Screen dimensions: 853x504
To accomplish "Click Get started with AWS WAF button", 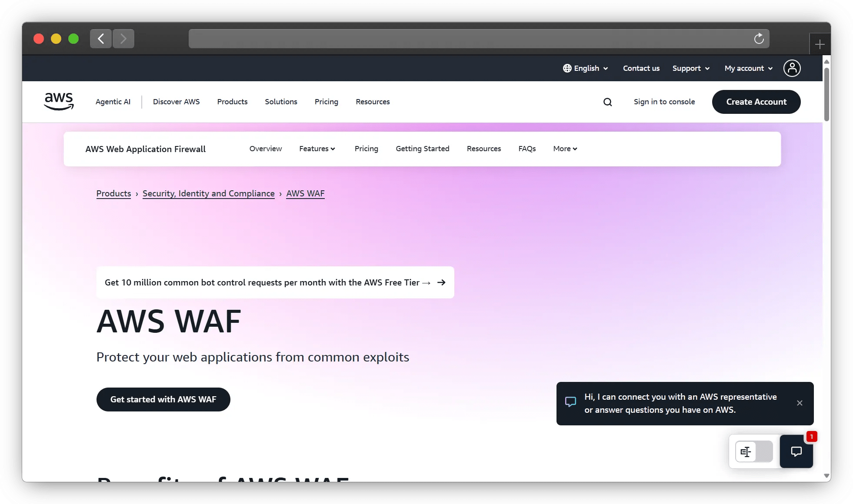I will pos(163,399).
